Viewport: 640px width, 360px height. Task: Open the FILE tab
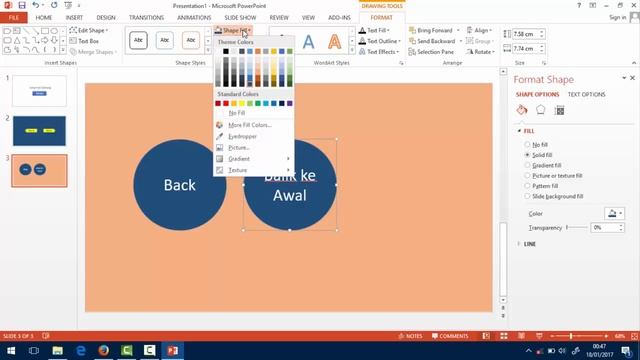[x=13, y=18]
